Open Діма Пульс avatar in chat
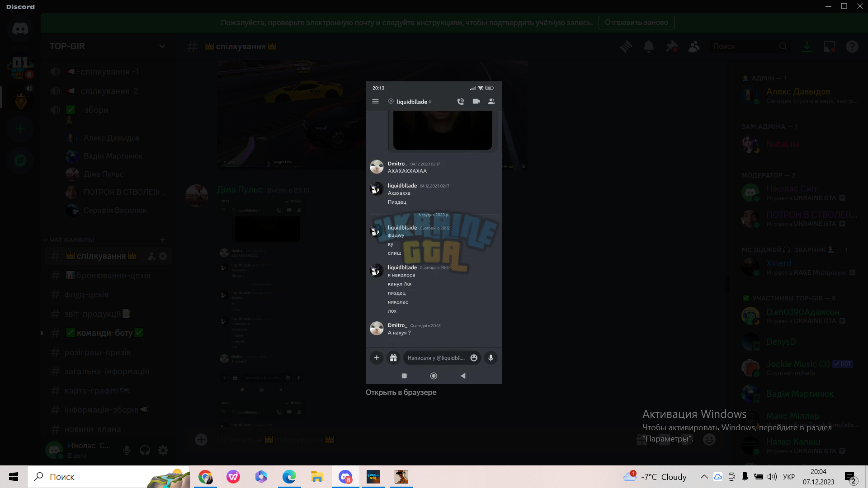Viewport: 868px width, 488px height. pos(197,196)
